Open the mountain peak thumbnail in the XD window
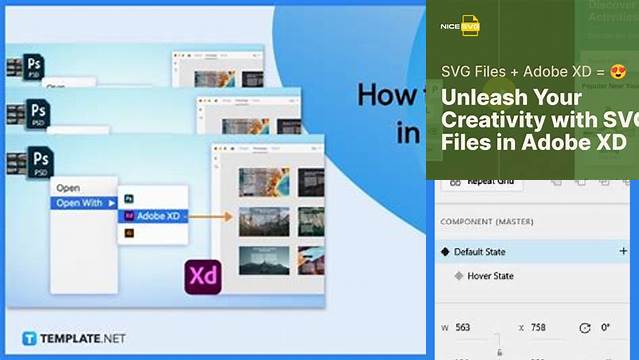This screenshot has width=639, height=360. click(264, 261)
